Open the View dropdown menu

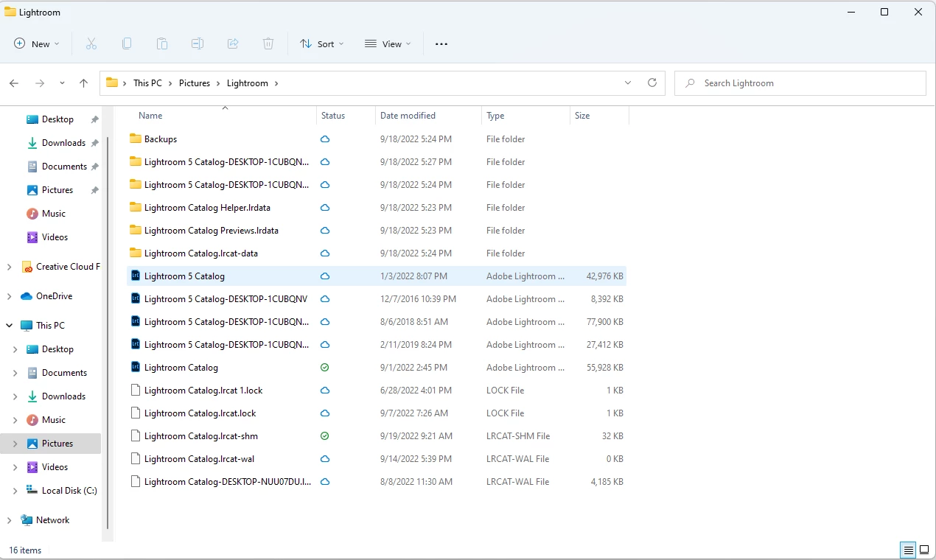[388, 44]
